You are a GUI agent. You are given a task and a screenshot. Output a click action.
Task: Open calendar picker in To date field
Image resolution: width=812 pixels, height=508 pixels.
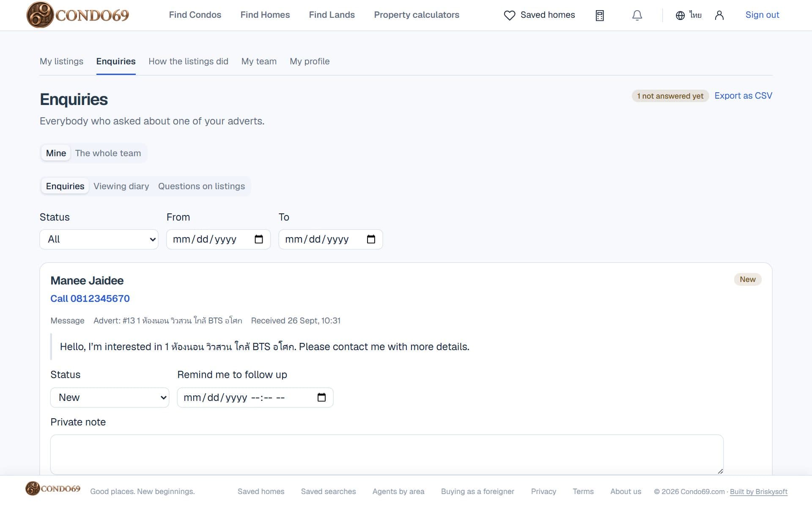pyautogui.click(x=371, y=239)
